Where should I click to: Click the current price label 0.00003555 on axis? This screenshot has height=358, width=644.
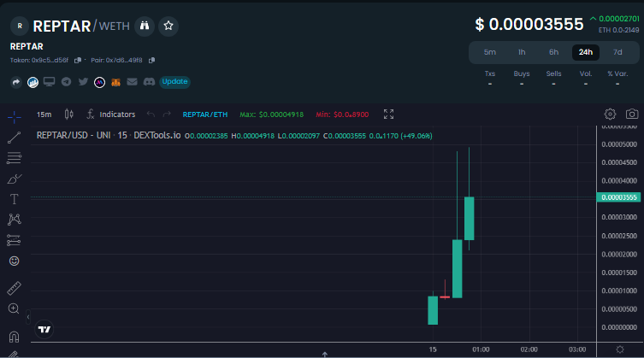pyautogui.click(x=618, y=197)
